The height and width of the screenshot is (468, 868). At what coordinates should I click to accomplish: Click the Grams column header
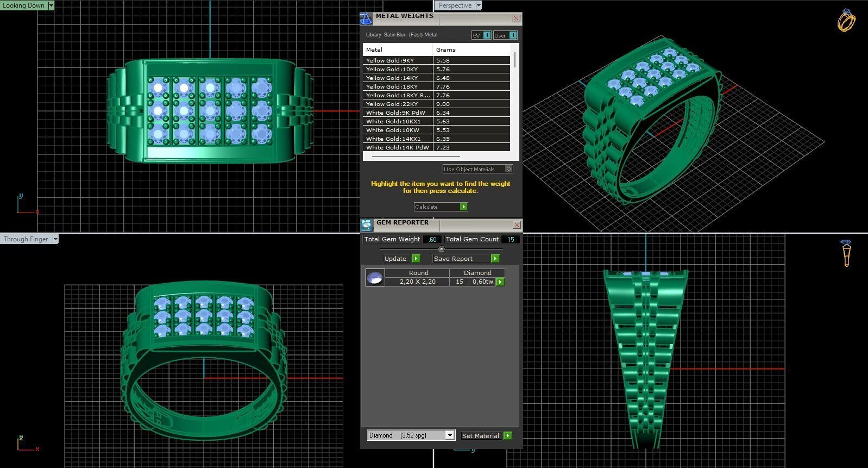(x=471, y=49)
